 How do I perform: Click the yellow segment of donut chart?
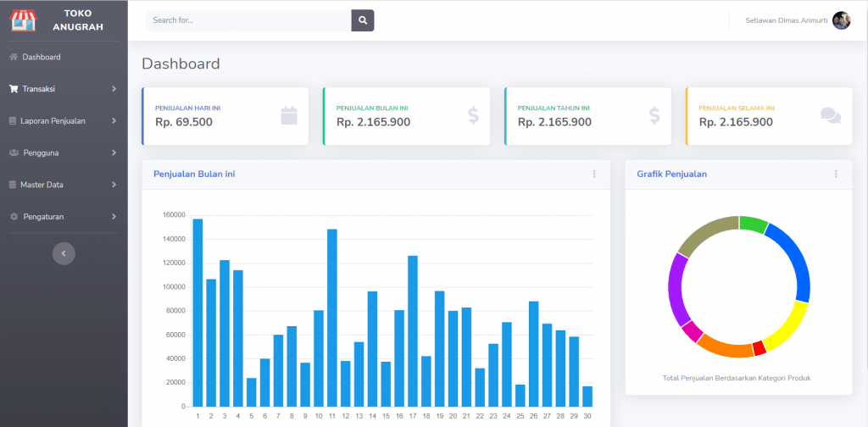(x=787, y=328)
